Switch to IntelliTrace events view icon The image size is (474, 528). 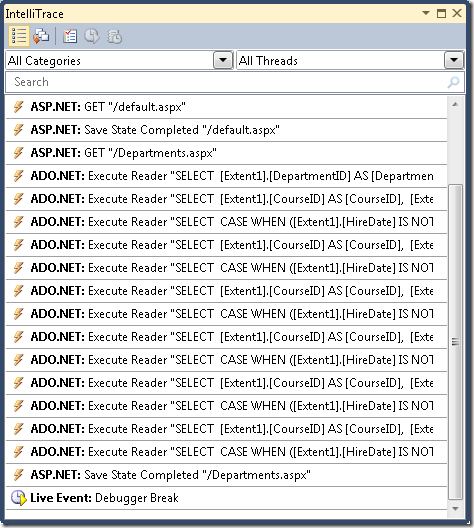pos(19,36)
